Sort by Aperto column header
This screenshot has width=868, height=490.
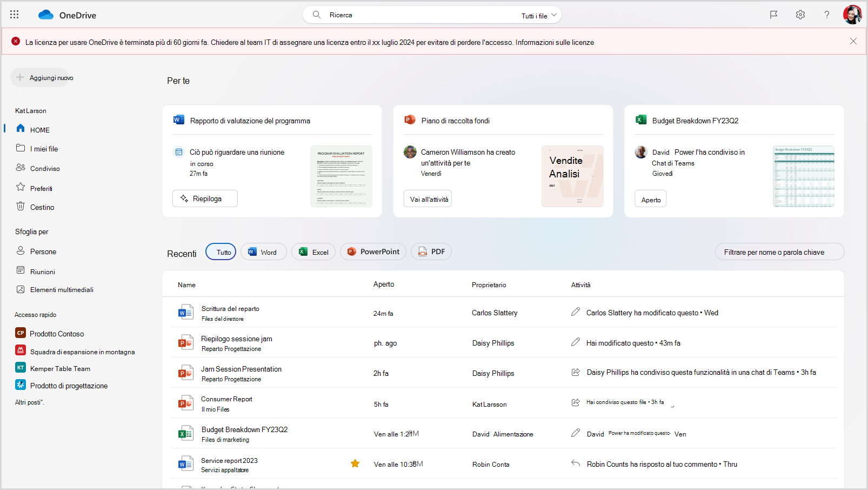(384, 284)
